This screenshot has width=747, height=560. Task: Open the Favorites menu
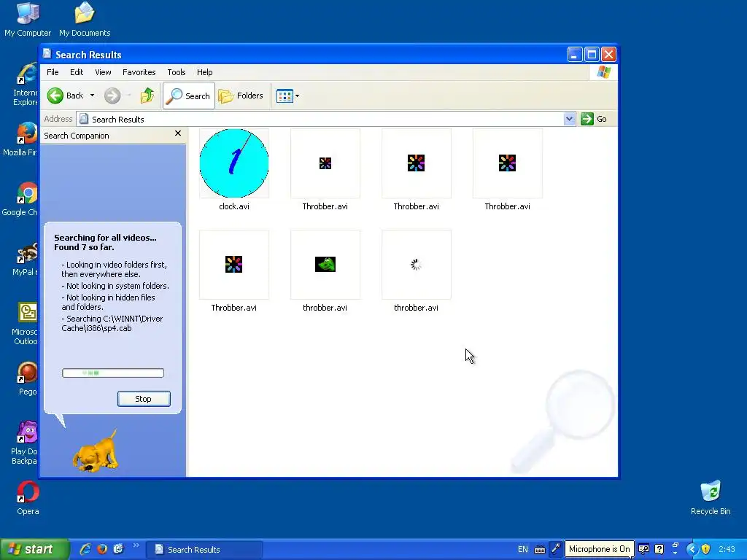coord(139,72)
